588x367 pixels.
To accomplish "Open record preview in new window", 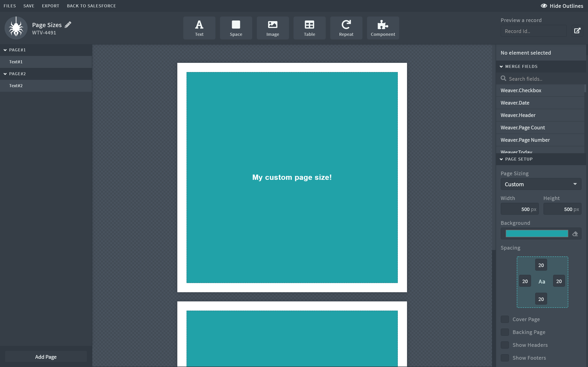I will [577, 31].
